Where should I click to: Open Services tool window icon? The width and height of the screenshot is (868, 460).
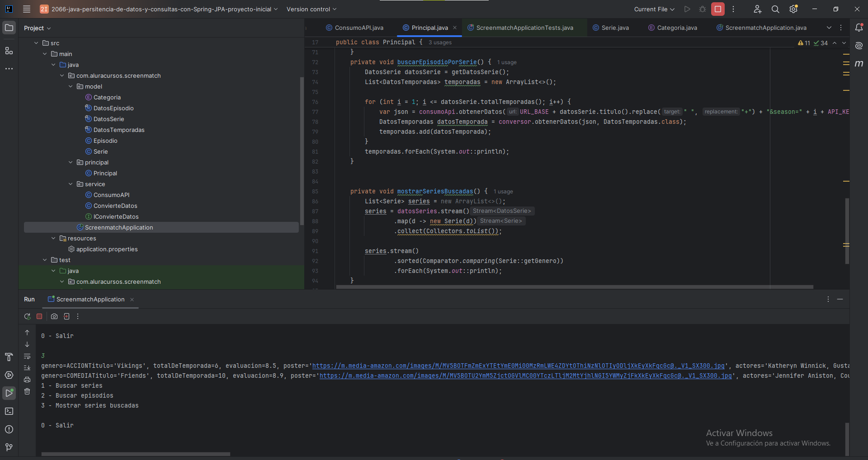coord(9,375)
